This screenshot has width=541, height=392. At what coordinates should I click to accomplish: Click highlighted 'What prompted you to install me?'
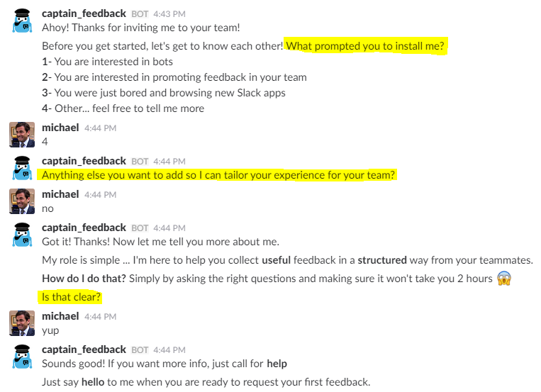coord(366,46)
